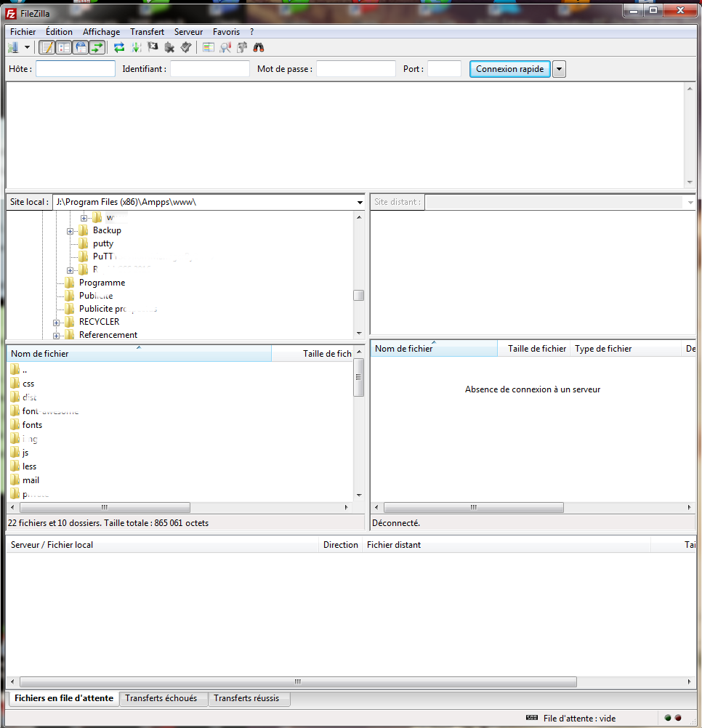Screen dimensions: 702x728
Task: Open the ? help menu
Action: [251, 31]
